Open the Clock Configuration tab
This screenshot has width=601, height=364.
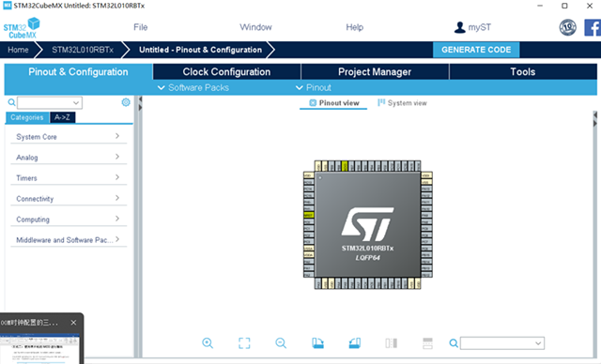pyautogui.click(x=226, y=72)
